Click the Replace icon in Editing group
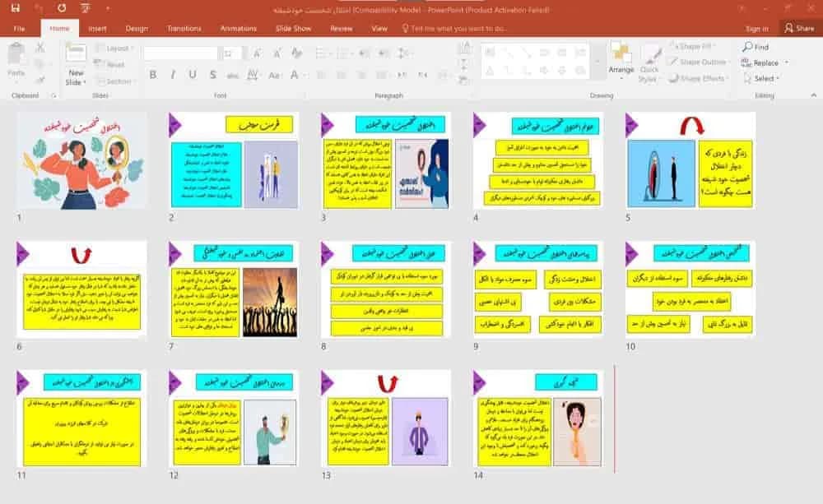Screen dimensions: 823x504 pyautogui.click(x=746, y=63)
